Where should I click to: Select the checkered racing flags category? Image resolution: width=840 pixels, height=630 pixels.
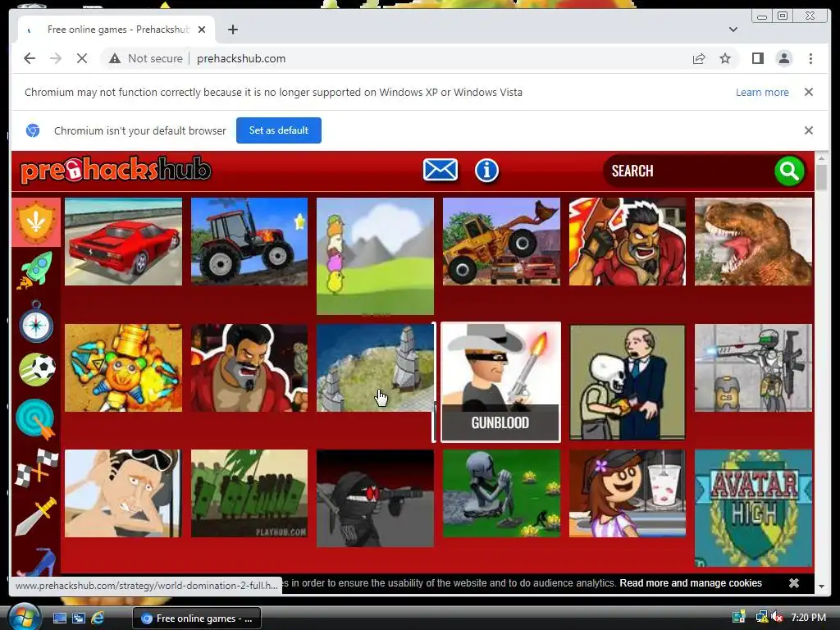(x=36, y=468)
